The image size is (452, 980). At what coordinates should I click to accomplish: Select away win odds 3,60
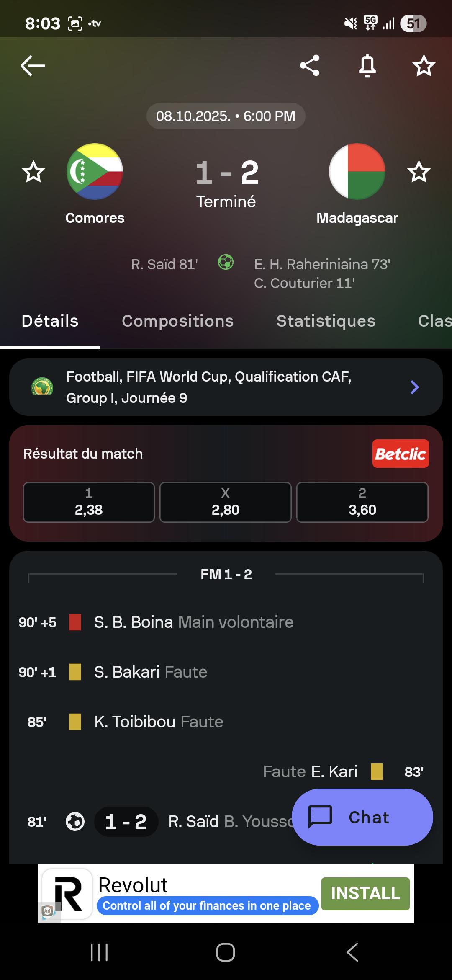(x=362, y=502)
